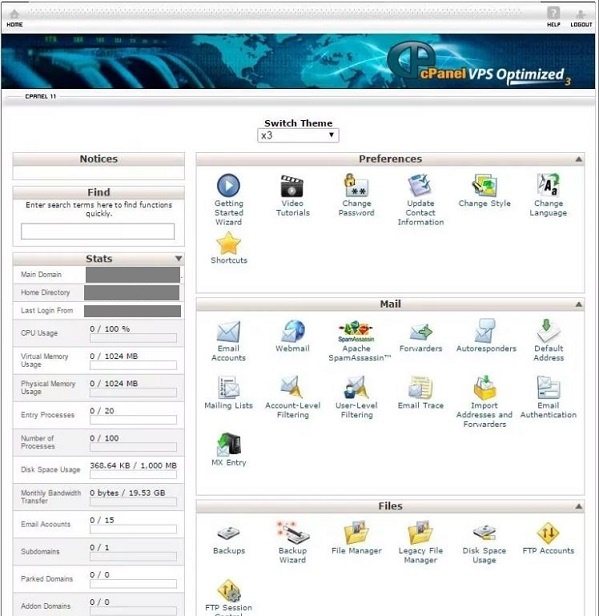Click the Notices panel header
599x616 pixels.
click(99, 159)
